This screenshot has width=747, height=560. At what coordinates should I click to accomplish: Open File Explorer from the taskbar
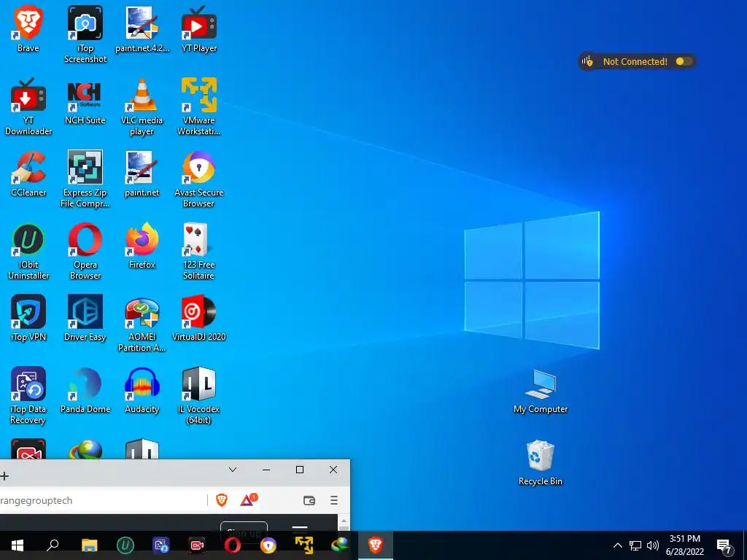pyautogui.click(x=89, y=545)
